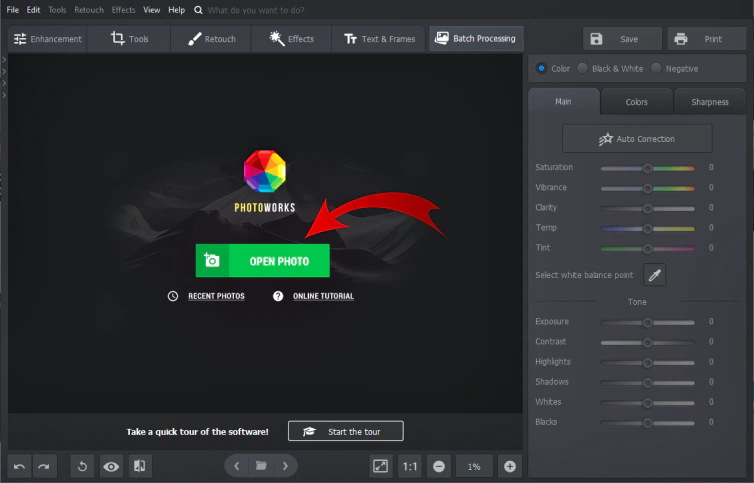Click the Contrast slider handle
The height and width of the screenshot is (483, 754).
tap(647, 343)
